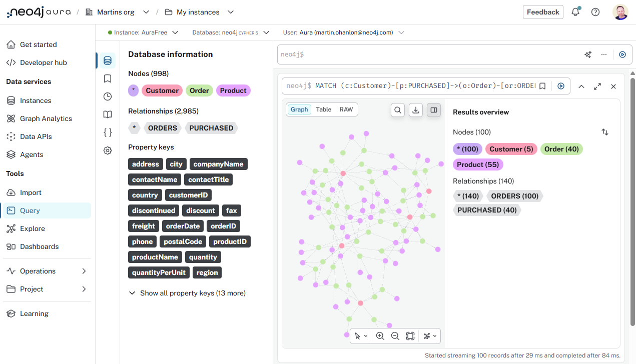
Task: Open the layout options next to graph icon
Action: pyautogui.click(x=429, y=335)
